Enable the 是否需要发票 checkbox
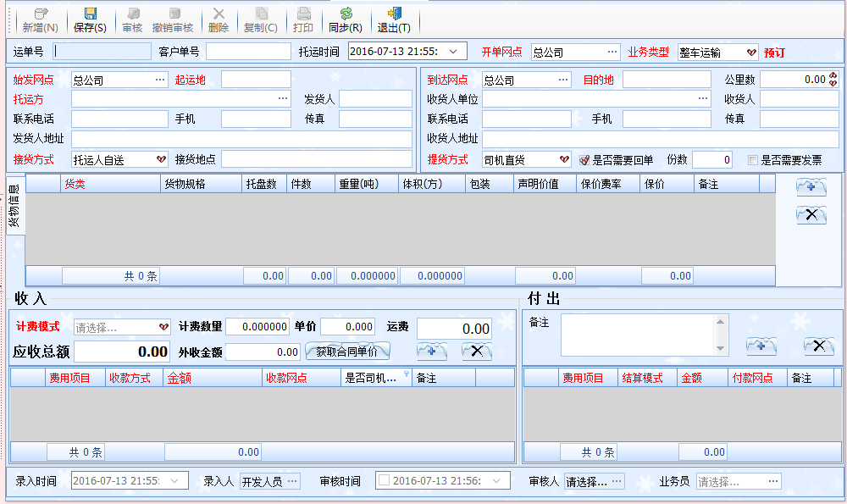The image size is (847, 504). click(753, 159)
